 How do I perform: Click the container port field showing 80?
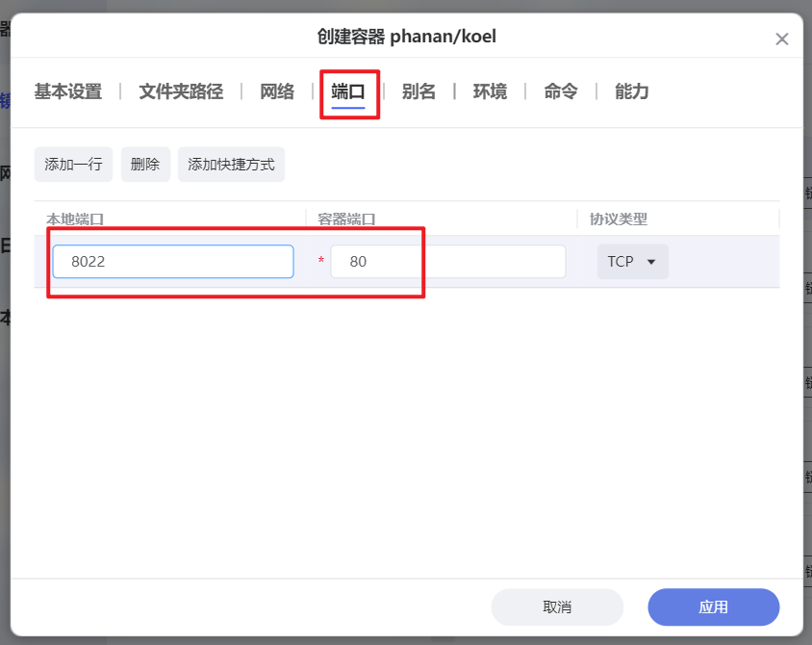[x=447, y=261]
